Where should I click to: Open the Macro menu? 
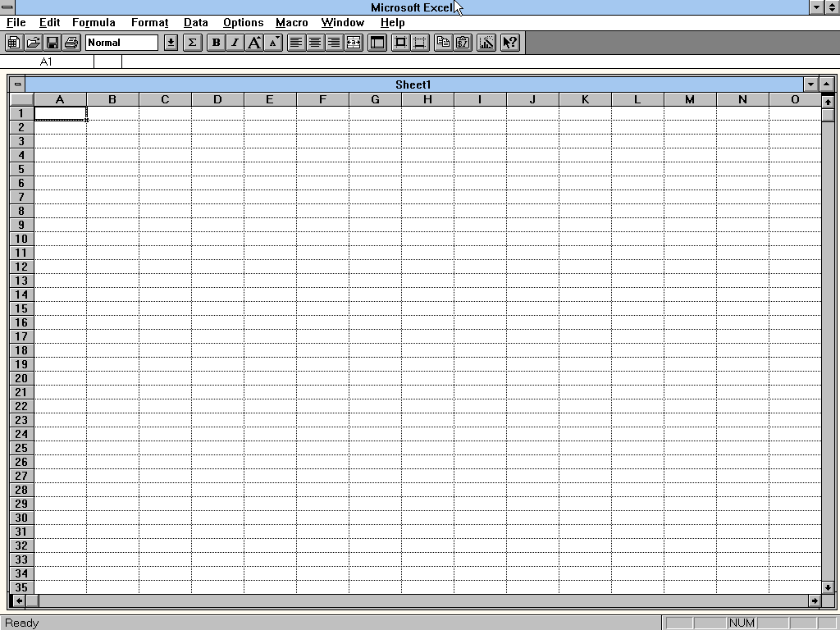click(x=291, y=22)
